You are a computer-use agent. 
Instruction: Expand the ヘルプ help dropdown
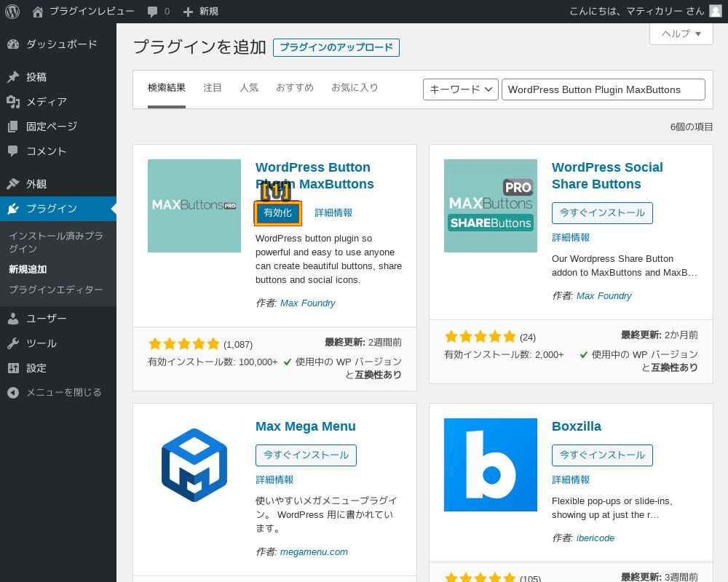tap(681, 34)
